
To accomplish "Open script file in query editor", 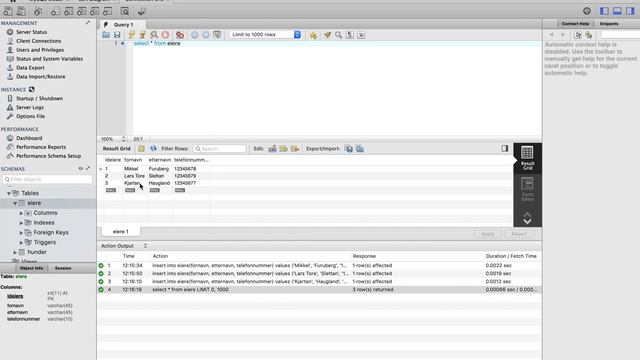I will pos(106,35).
